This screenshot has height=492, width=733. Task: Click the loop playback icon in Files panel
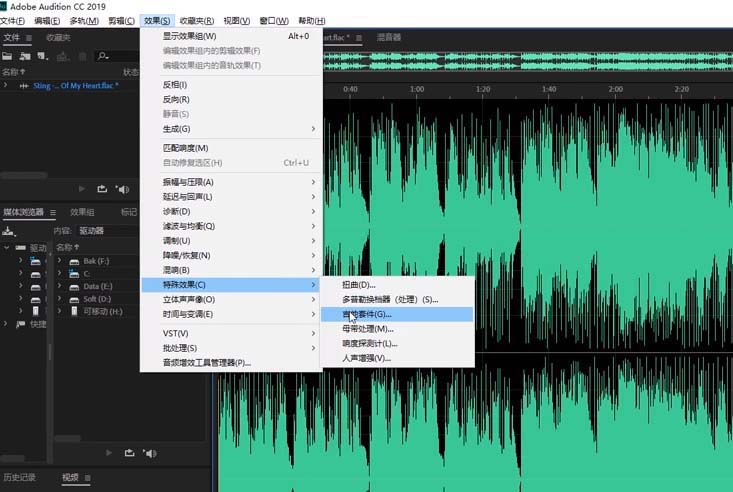[102, 189]
